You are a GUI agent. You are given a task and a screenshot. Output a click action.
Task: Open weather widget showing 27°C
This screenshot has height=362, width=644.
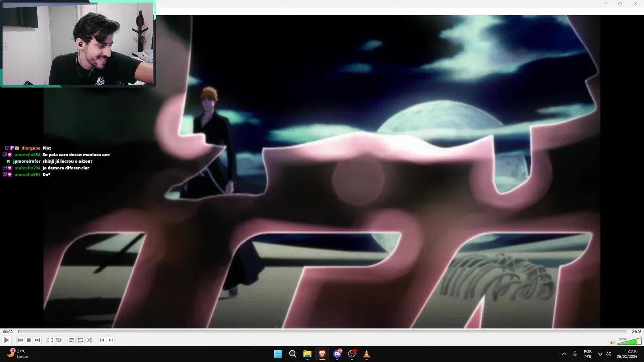coord(17,354)
